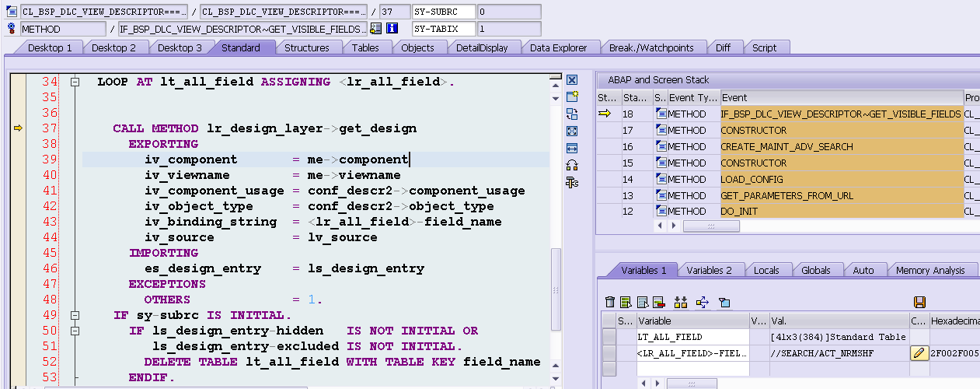
Task: Click the yellow squares with arrows icon
Action: [681, 302]
